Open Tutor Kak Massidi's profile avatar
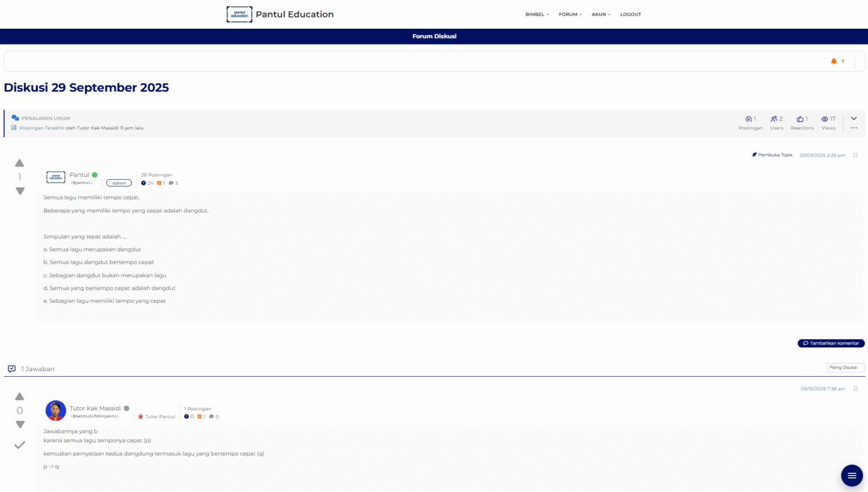The height and width of the screenshot is (492, 868). (x=55, y=411)
